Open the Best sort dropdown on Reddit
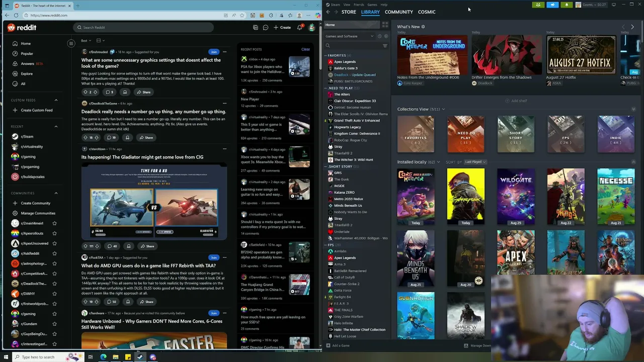Viewport: 644px width, 362px height. [86, 40]
